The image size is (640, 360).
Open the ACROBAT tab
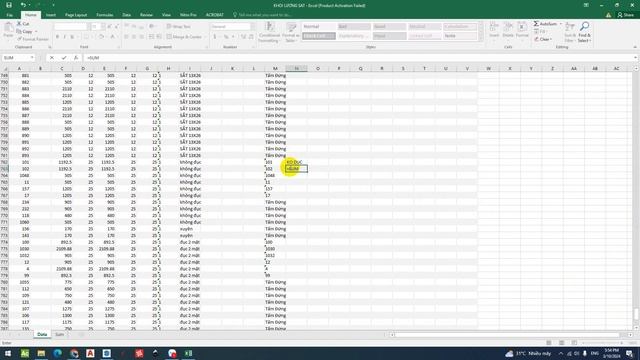click(215, 15)
